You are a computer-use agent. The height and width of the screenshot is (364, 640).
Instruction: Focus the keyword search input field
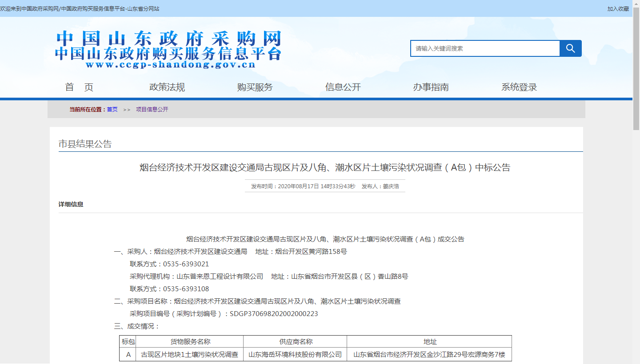tap(484, 48)
